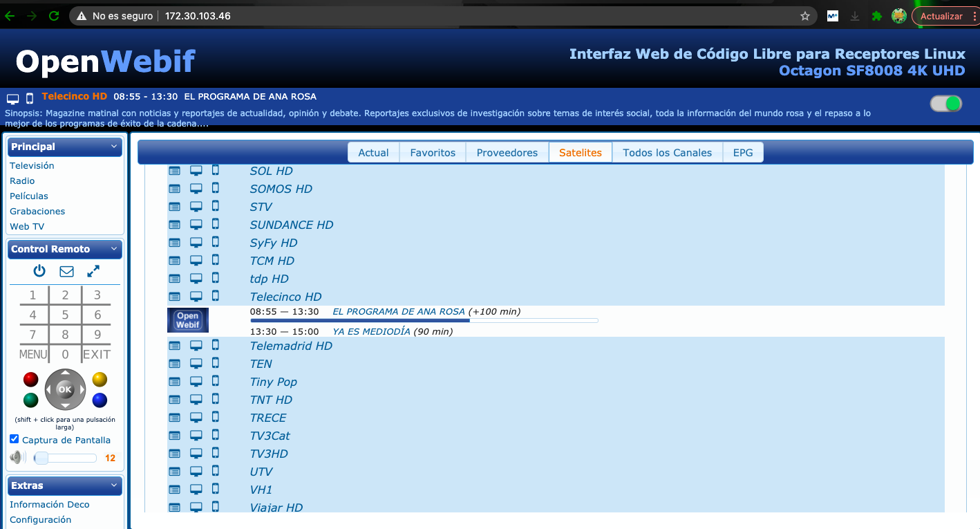Viewport: 980px width, 529px height.
Task: Collapse the Extras panel
Action: [x=114, y=485]
